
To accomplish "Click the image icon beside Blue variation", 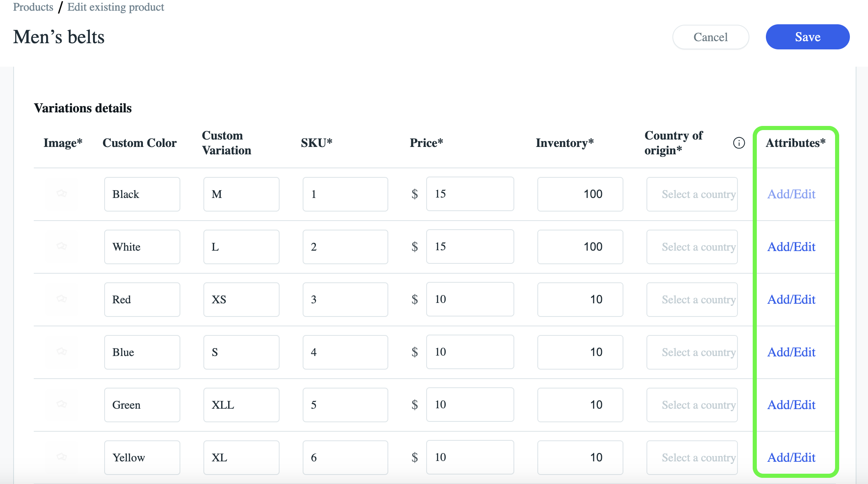I will point(62,352).
